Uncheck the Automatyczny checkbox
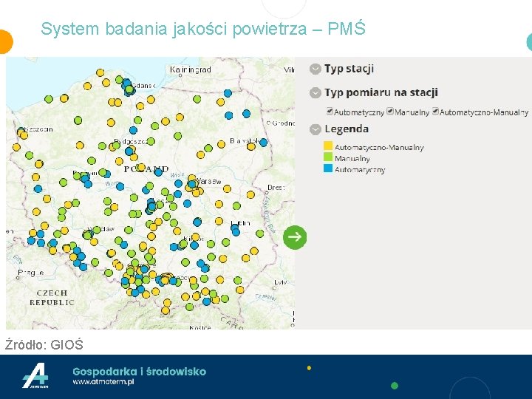Viewport: 532px width, 399px height. 330,111
